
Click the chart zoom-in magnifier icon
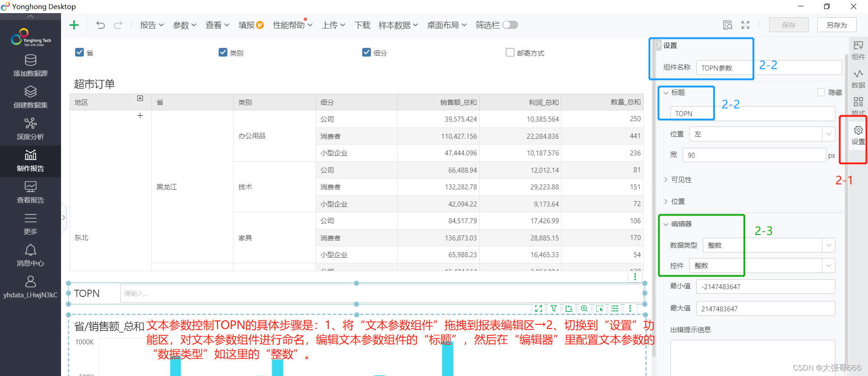pyautogui.click(x=584, y=308)
